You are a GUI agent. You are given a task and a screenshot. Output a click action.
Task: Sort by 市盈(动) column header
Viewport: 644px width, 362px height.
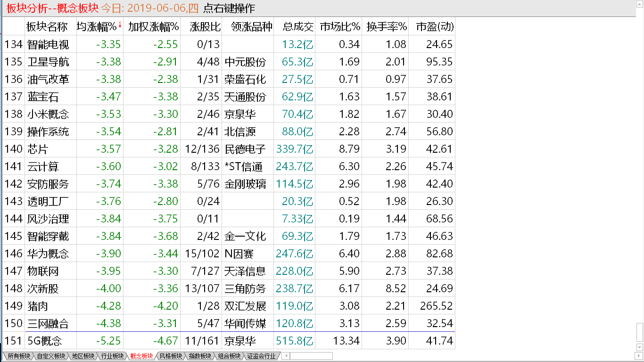pos(434,26)
